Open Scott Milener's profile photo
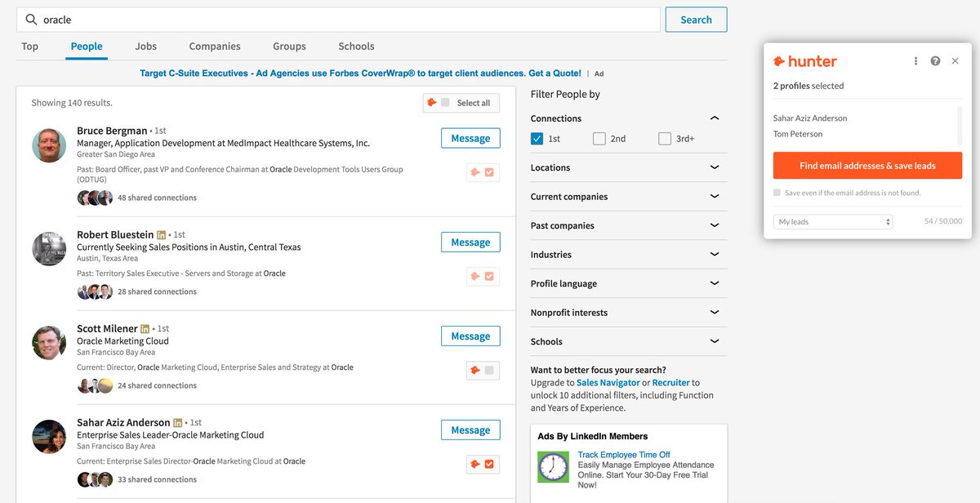 coord(49,343)
